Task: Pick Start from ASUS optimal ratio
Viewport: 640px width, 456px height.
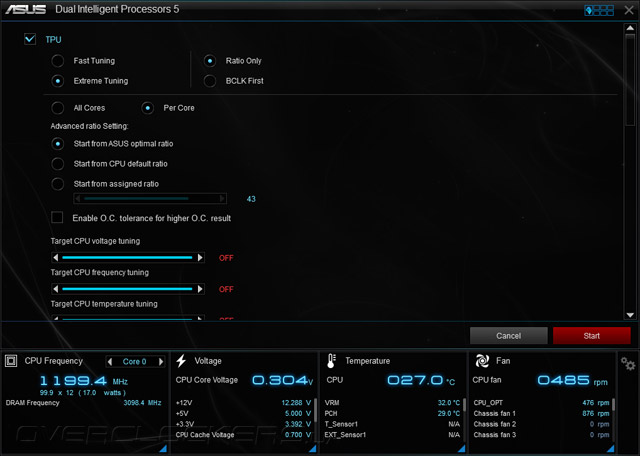Action: click(58, 144)
